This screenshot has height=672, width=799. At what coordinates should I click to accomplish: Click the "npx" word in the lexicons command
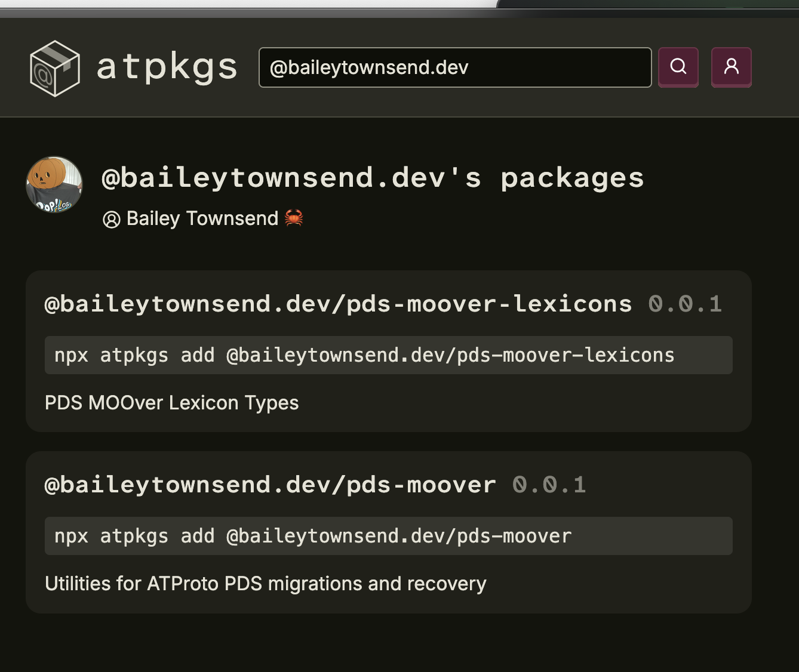[71, 356]
